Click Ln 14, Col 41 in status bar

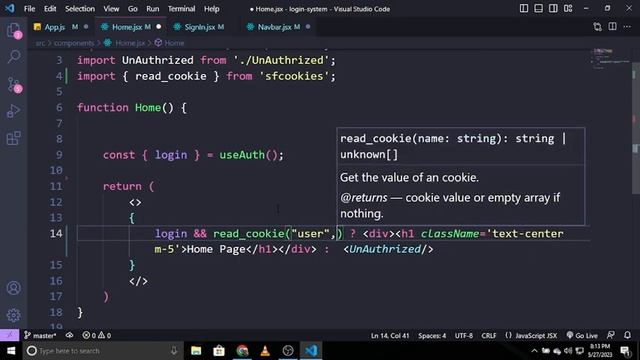pyautogui.click(x=390, y=336)
